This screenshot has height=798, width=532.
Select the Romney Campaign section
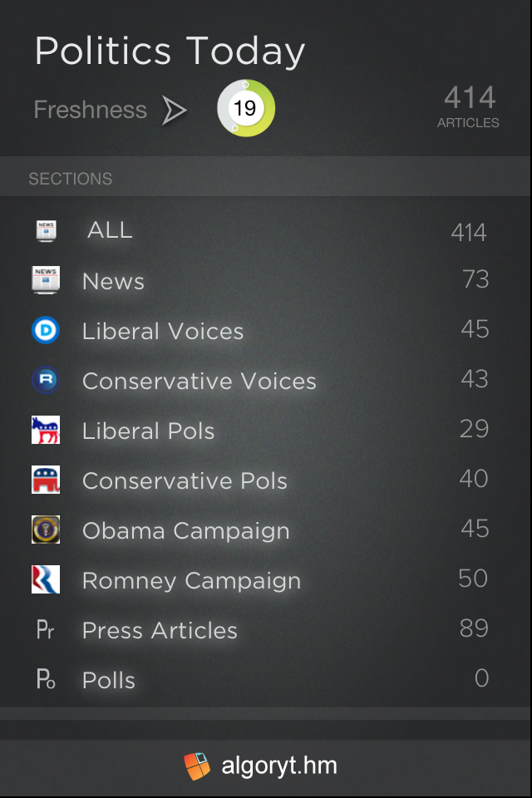click(x=191, y=580)
